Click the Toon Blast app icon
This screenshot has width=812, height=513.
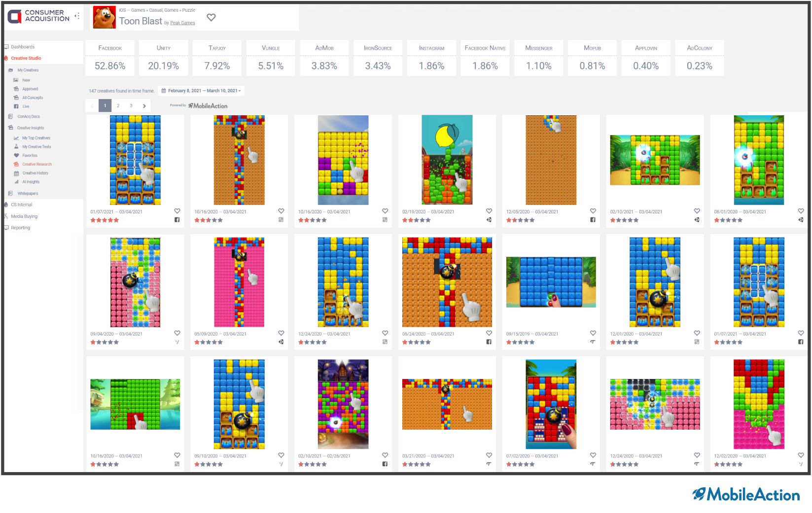coord(104,17)
